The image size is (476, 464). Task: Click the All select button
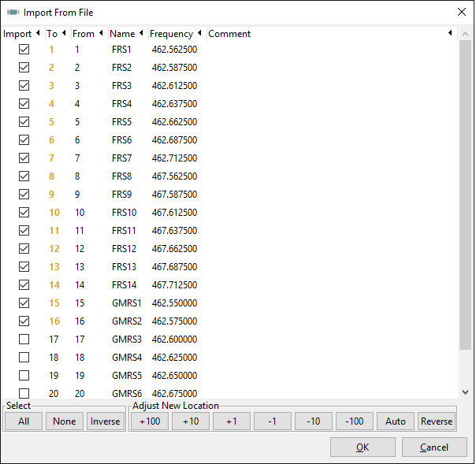pyautogui.click(x=24, y=421)
